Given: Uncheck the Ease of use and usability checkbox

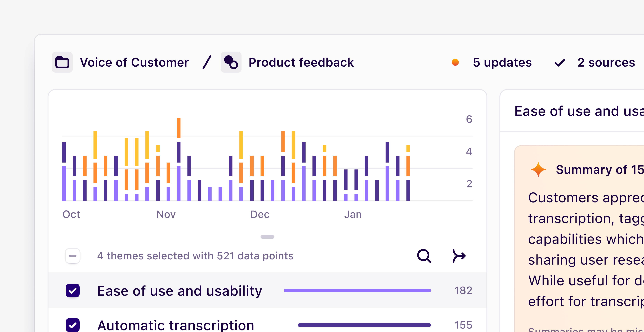Looking at the screenshot, I should tap(73, 290).
